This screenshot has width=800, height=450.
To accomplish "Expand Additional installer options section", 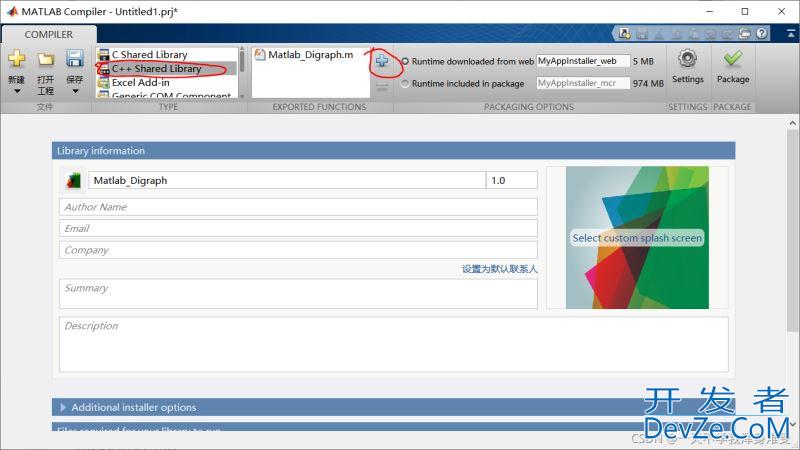I will coord(63,407).
